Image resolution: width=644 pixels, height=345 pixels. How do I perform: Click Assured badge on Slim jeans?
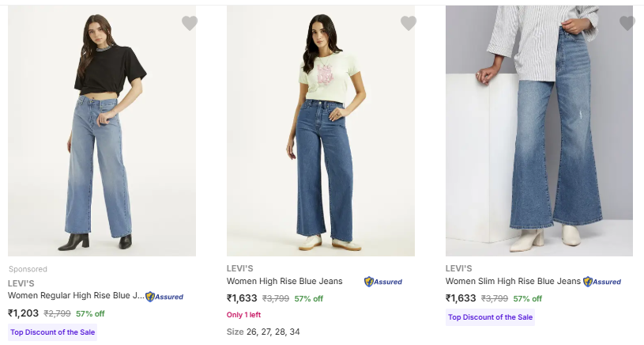(602, 282)
